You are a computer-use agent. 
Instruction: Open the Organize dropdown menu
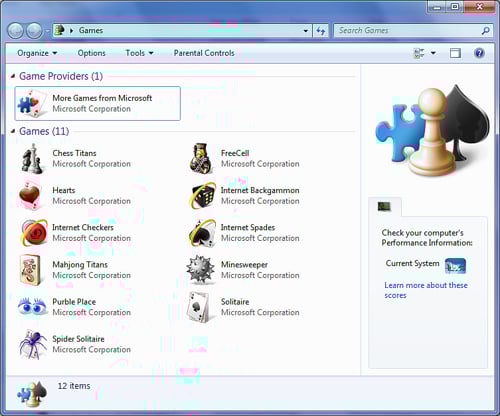37,53
